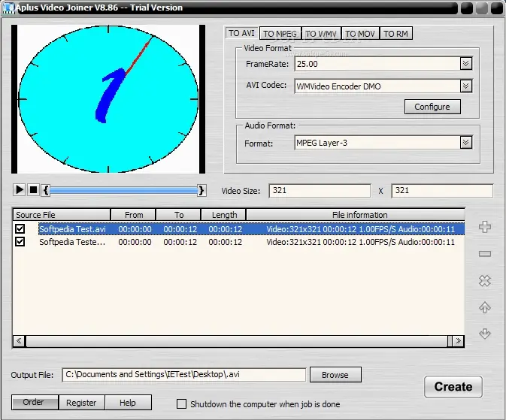Add a new source file with plus icon
This screenshot has width=506, height=420.
point(485,227)
